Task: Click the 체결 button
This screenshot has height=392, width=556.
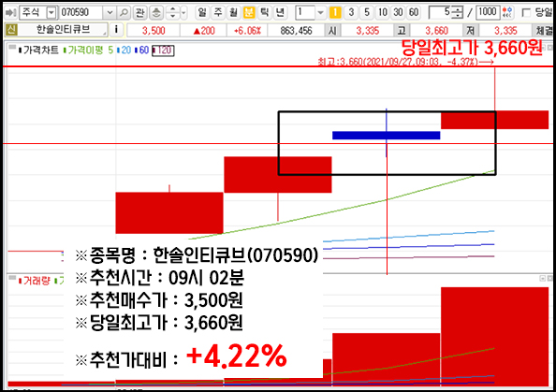Action: point(544,30)
